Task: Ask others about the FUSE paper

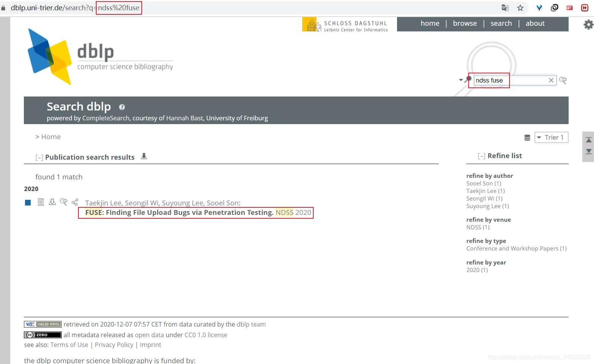Action: pos(64,202)
